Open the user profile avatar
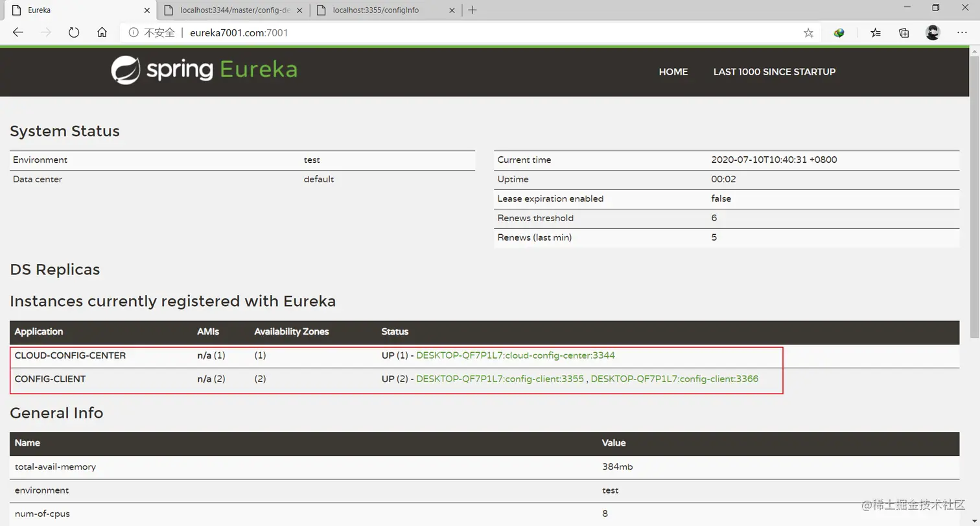This screenshot has width=980, height=526. pyautogui.click(x=933, y=32)
